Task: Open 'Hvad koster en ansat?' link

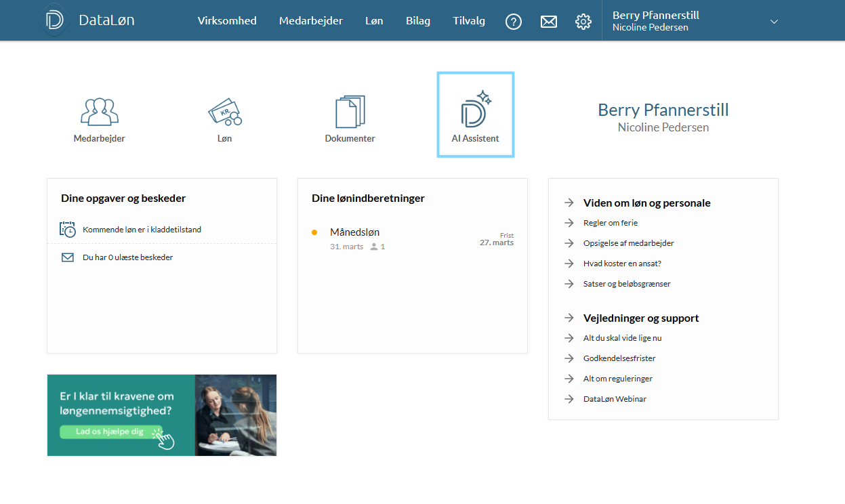Action: 622,264
